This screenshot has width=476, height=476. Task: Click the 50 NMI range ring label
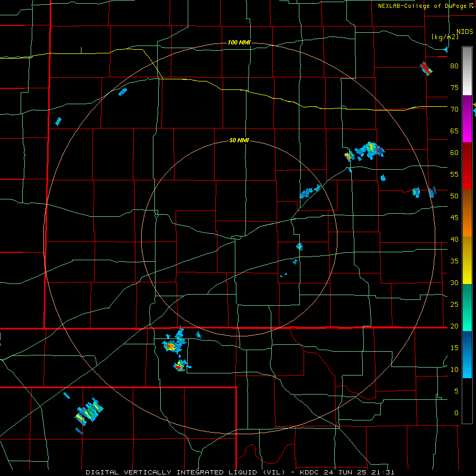click(239, 140)
